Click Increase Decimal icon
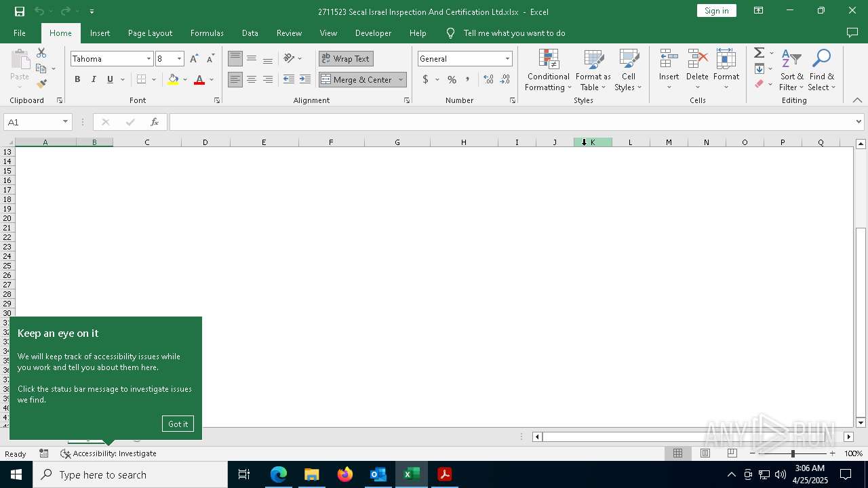The height and width of the screenshot is (488, 868). [x=488, y=79]
